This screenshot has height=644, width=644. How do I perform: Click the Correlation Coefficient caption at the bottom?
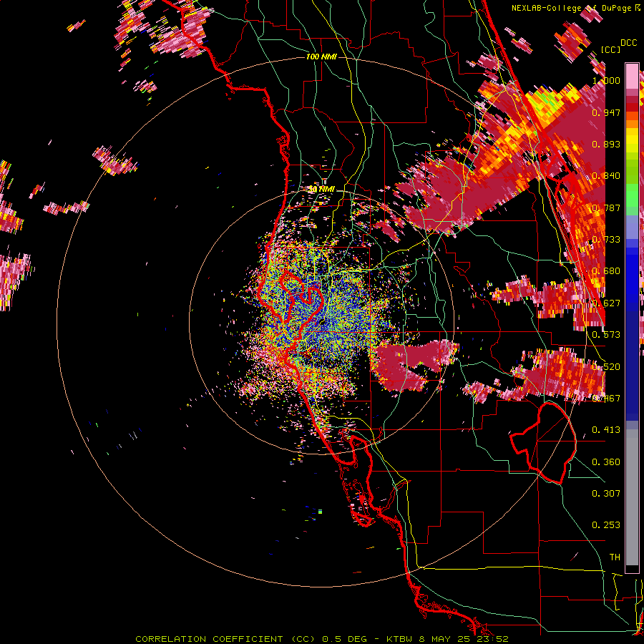click(x=322, y=639)
